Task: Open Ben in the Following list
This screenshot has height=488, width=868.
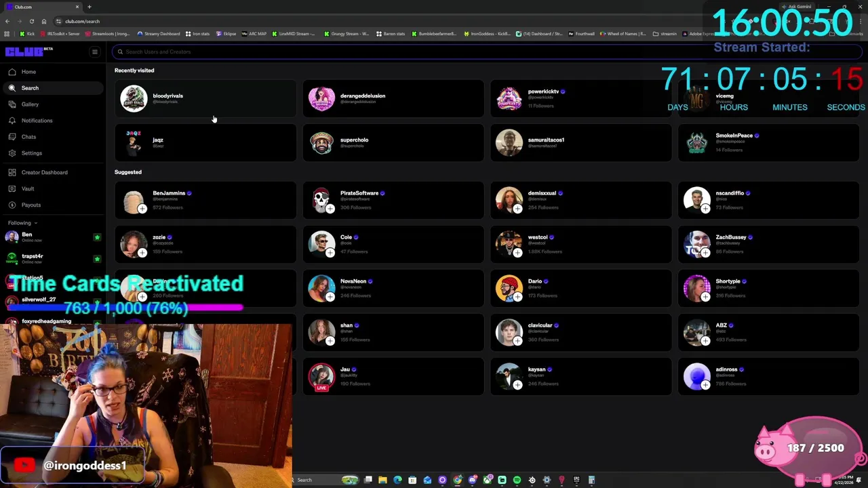Action: (x=53, y=237)
